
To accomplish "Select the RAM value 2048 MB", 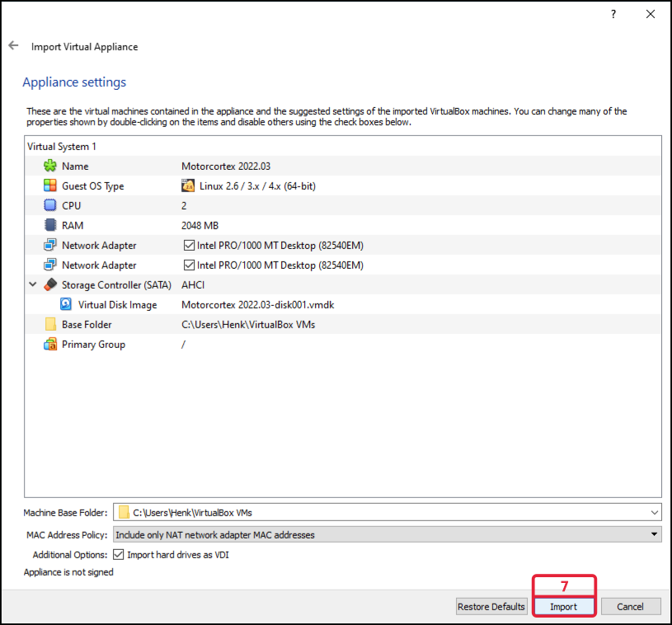I will [x=200, y=225].
